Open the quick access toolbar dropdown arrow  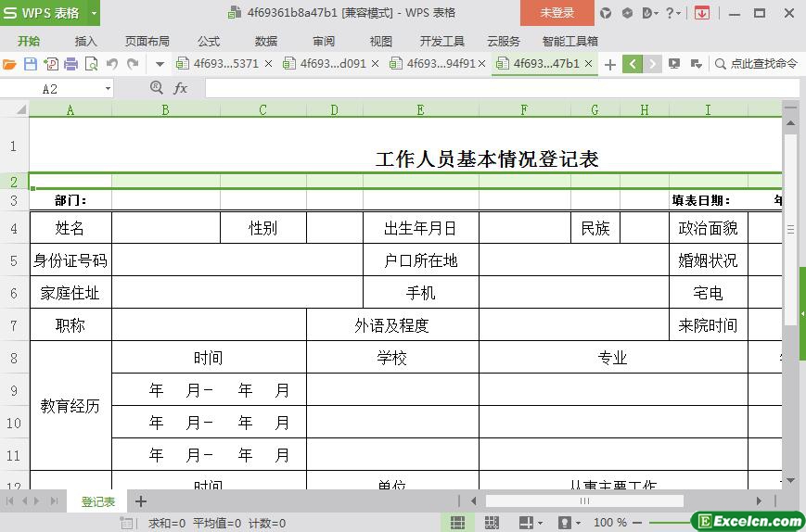coord(160,64)
